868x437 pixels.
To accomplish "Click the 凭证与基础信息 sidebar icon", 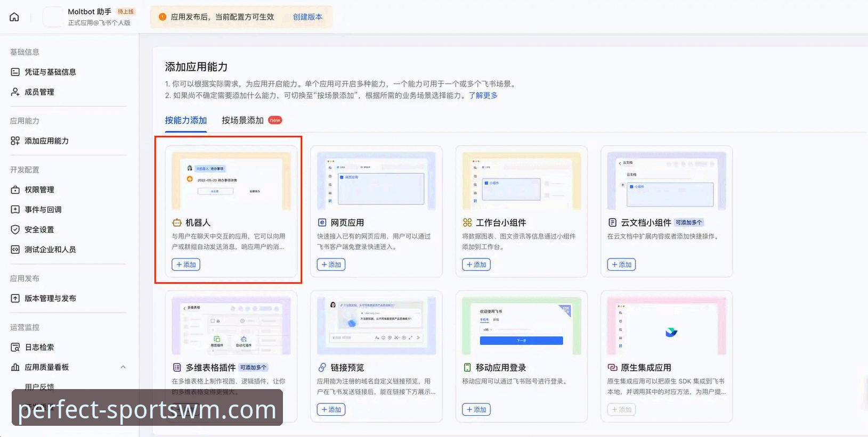I will 15,72.
